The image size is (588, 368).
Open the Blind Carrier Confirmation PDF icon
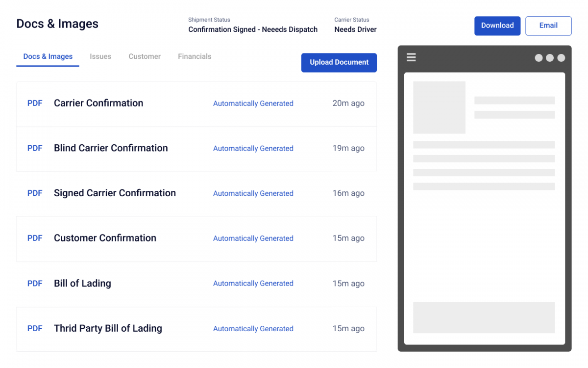pos(35,148)
